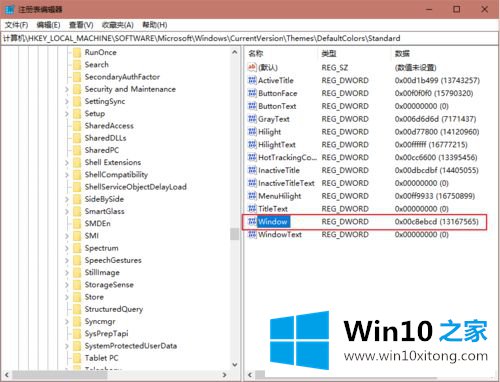Open the 编辑(E) menu
Image resolution: width=500 pixels, height=382 pixels.
pos(48,25)
